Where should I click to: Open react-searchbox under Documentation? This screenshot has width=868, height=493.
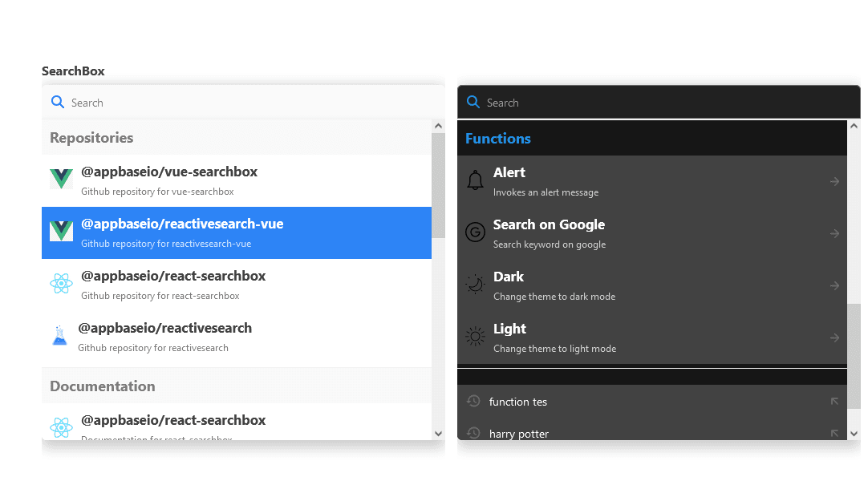173,419
